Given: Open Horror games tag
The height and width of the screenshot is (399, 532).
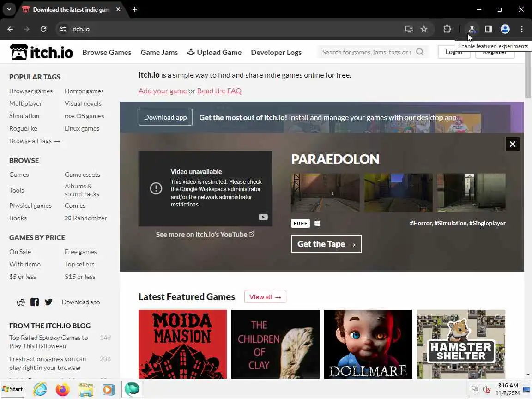Looking at the screenshot, I should [84, 91].
